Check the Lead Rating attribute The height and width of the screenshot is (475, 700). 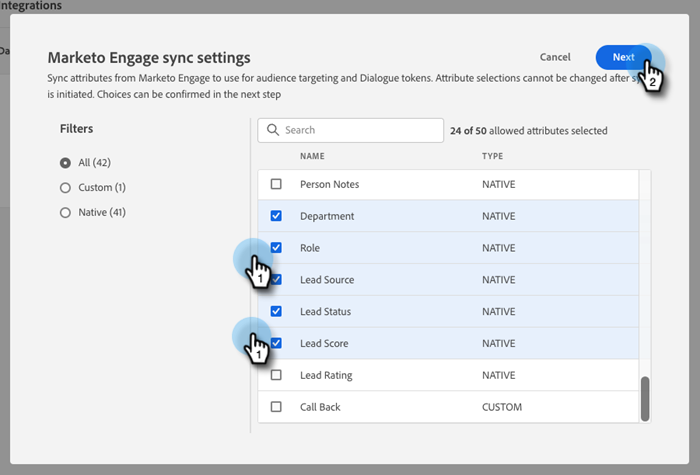coord(277,376)
